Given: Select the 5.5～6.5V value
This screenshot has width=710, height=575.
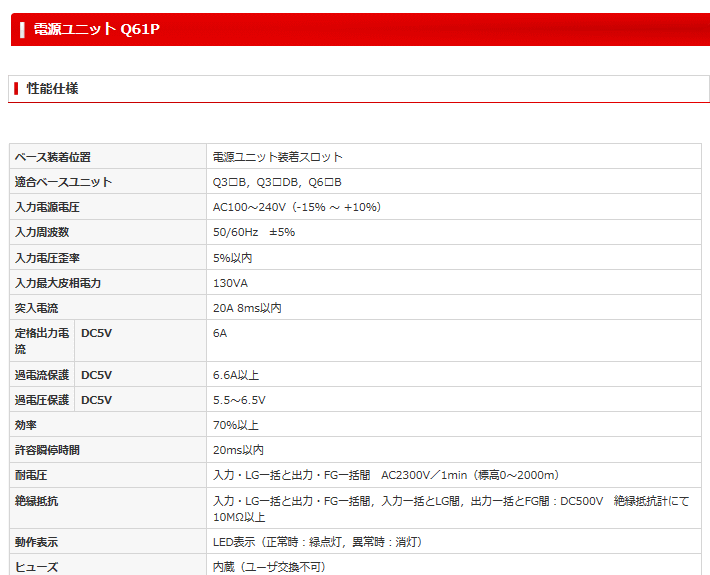Looking at the screenshot, I should click(x=239, y=400).
